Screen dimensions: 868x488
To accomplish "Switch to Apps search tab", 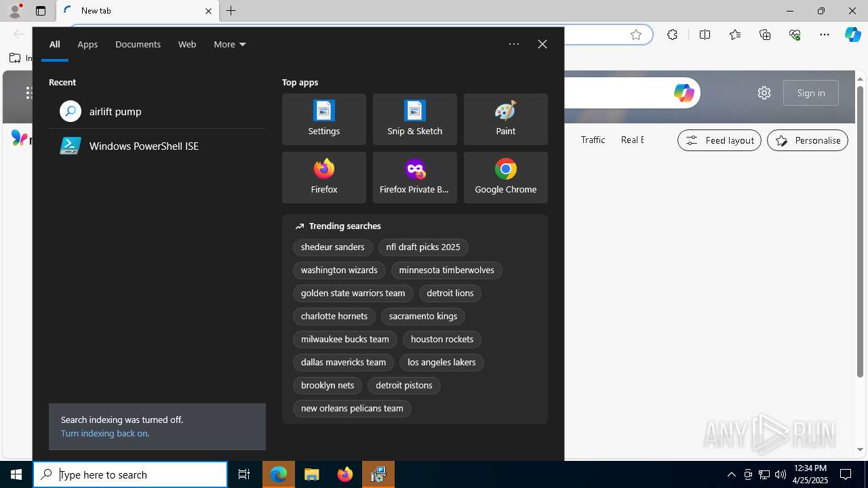I will (x=87, y=44).
